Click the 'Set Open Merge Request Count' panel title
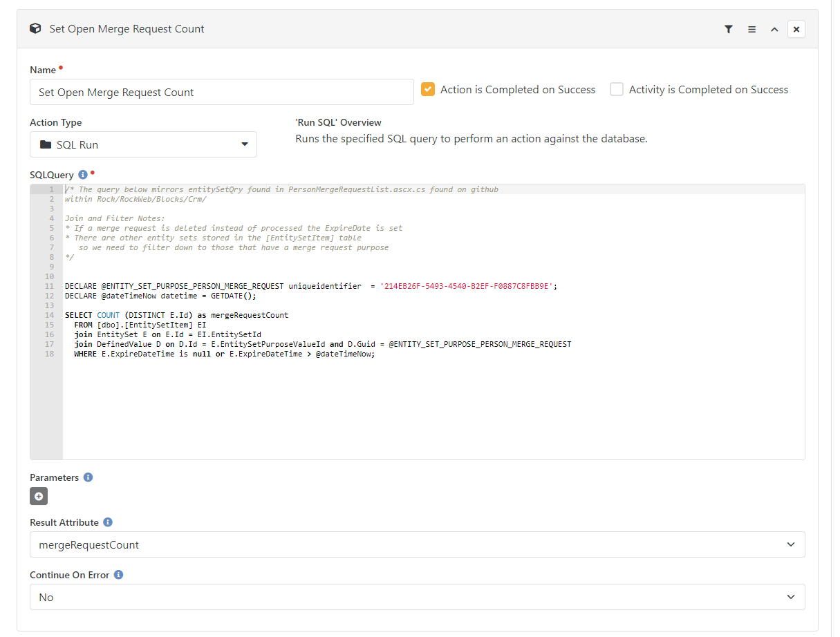840x637 pixels. click(x=127, y=29)
